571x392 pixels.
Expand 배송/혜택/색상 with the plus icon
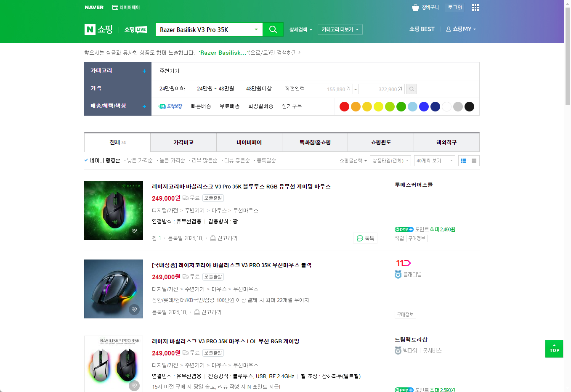pyautogui.click(x=144, y=106)
